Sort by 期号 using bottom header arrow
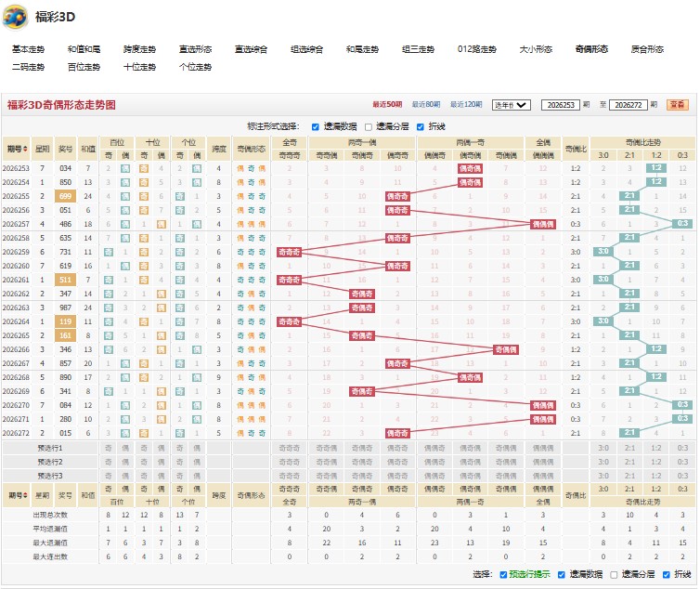Viewport: 700px width, 589px height. tap(25, 495)
